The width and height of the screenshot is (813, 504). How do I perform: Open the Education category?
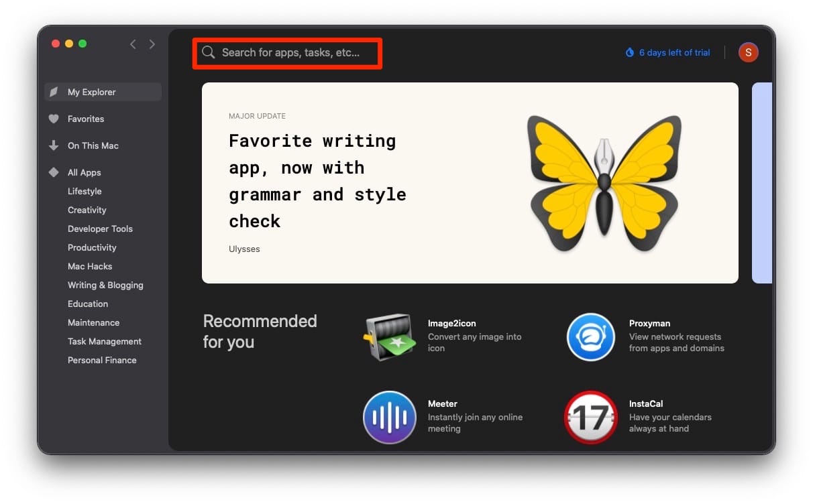click(x=88, y=304)
